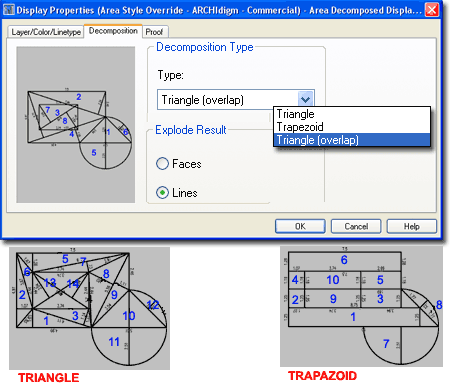Click the title bar application icon
This screenshot has height=387, width=450.
click(9, 10)
